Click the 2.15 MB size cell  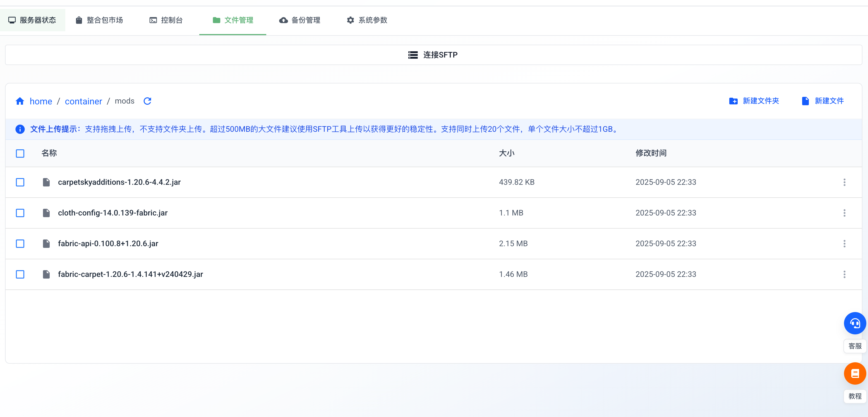tap(513, 244)
